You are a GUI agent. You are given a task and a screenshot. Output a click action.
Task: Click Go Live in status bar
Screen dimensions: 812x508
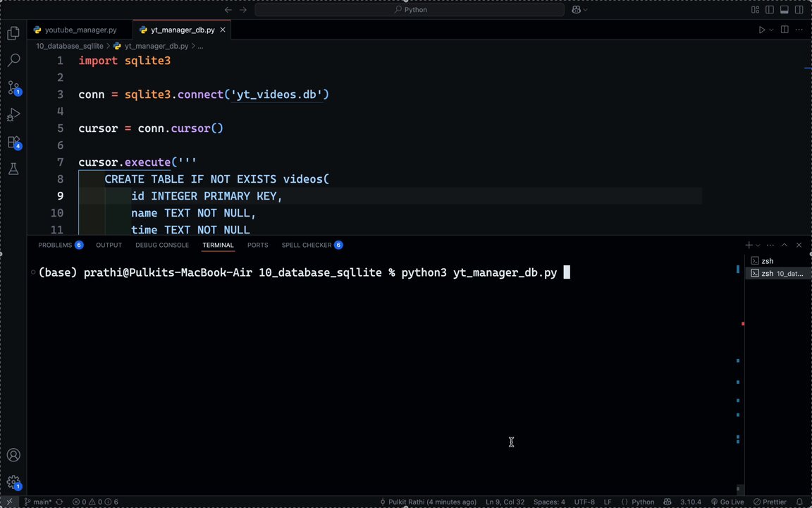pyautogui.click(x=727, y=502)
